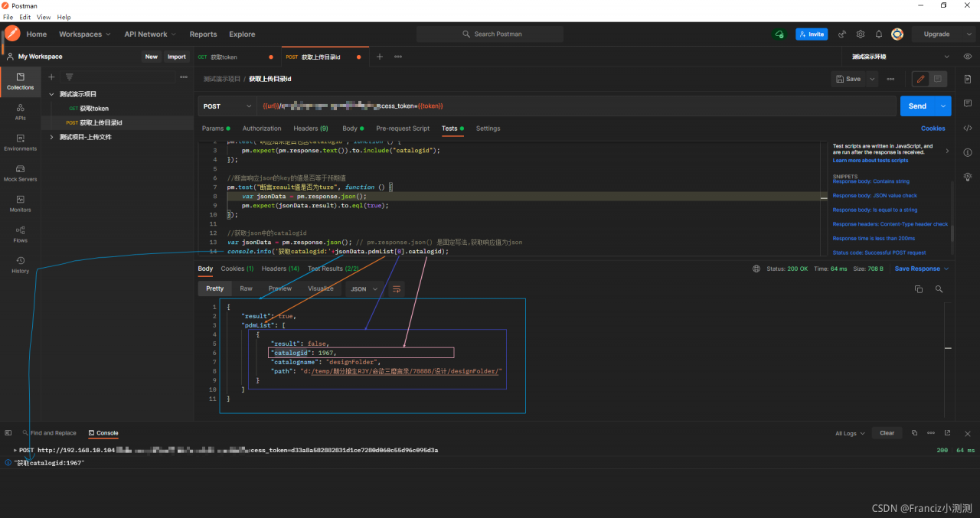Switch to the Headers (9) request tab
Viewport: 980px width, 518px height.
(310, 129)
